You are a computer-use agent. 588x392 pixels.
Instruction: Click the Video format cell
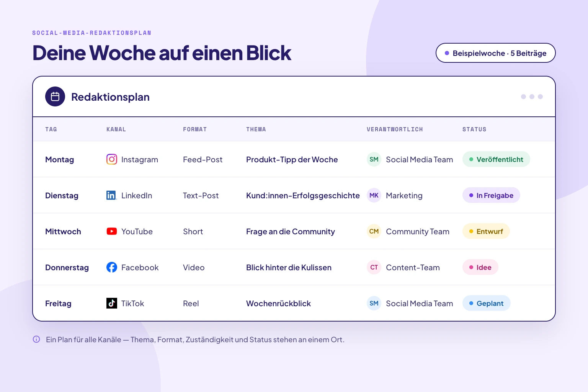click(194, 268)
